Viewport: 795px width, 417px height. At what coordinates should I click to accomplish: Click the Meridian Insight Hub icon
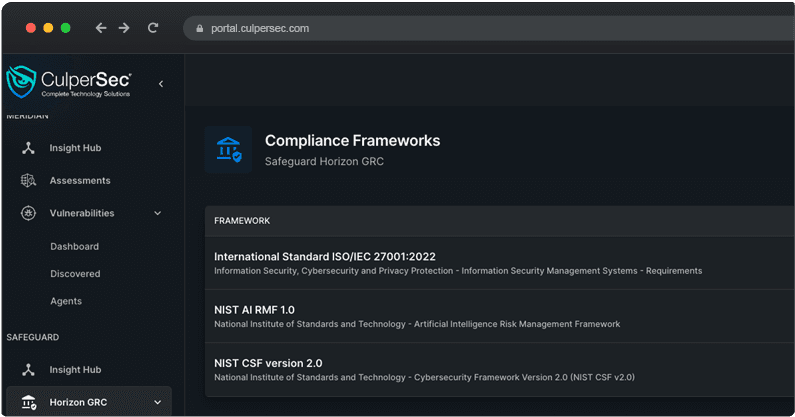(x=28, y=148)
